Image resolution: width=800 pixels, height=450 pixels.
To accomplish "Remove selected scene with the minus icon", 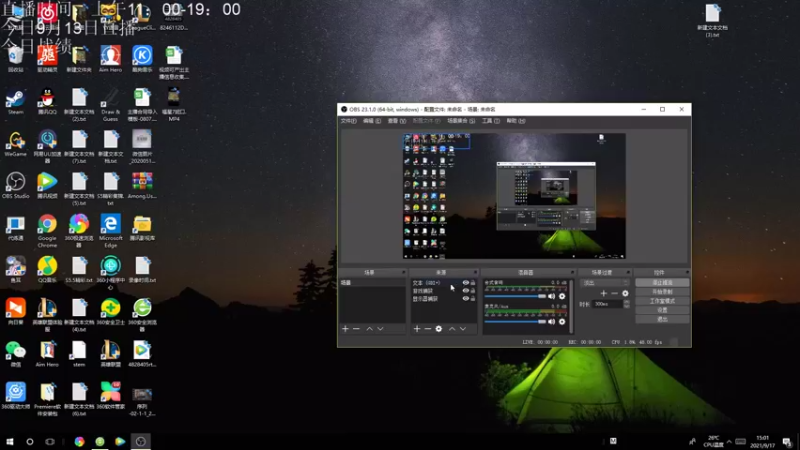I will (x=356, y=329).
